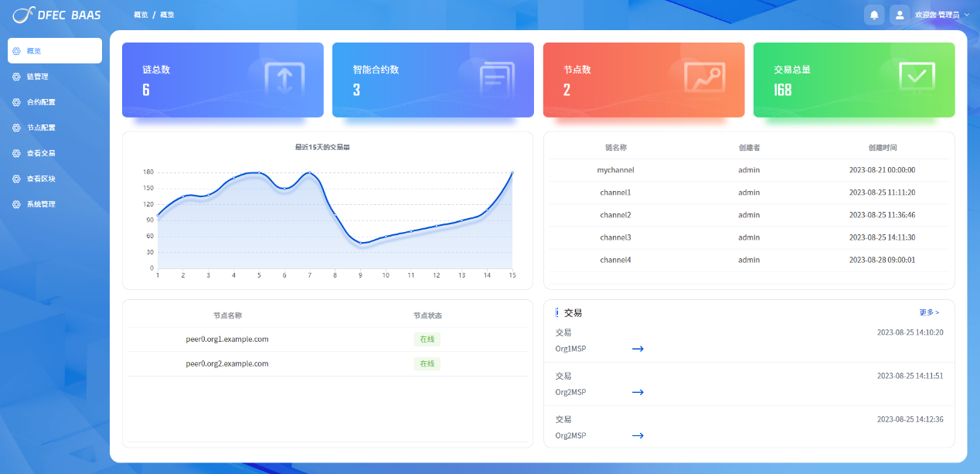Click the channel4 chain name
Image resolution: width=980 pixels, height=474 pixels.
pyautogui.click(x=615, y=260)
